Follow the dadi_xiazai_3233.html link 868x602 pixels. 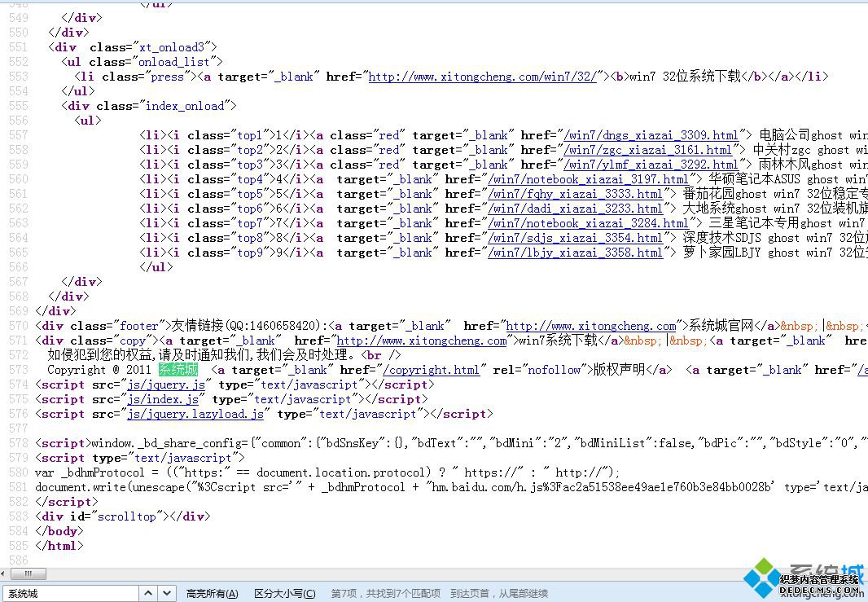tap(575, 209)
